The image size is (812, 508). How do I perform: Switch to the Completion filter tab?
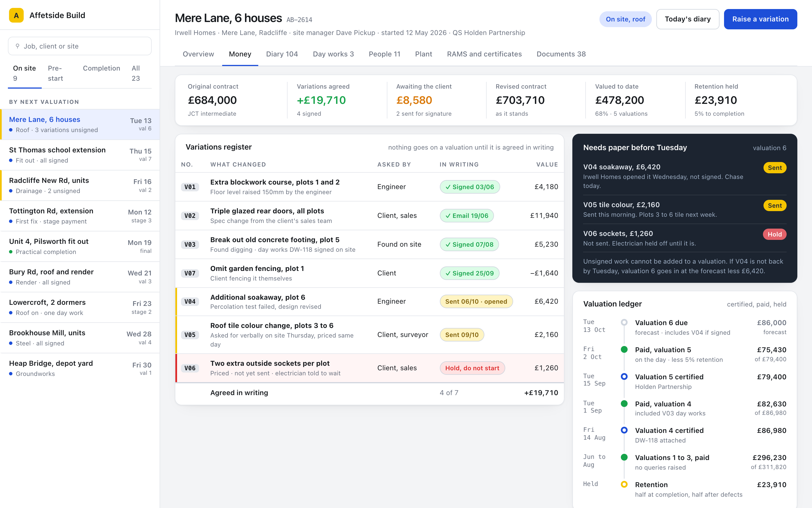point(101,73)
